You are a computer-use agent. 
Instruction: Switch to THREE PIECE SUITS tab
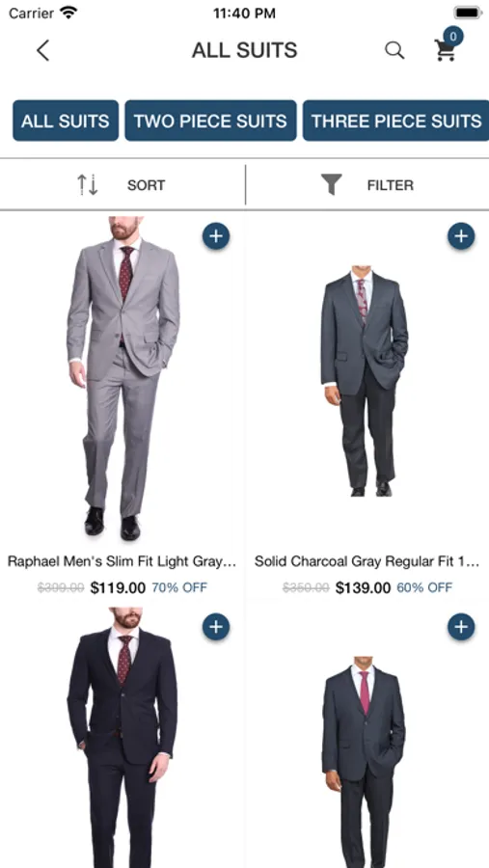tap(396, 121)
